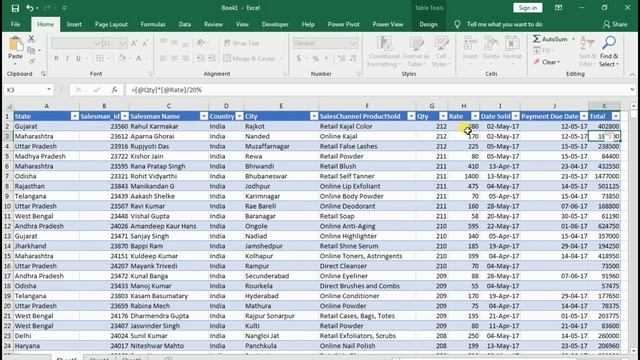
Task: Click the Borders icon
Action: pyautogui.click(x=100, y=58)
